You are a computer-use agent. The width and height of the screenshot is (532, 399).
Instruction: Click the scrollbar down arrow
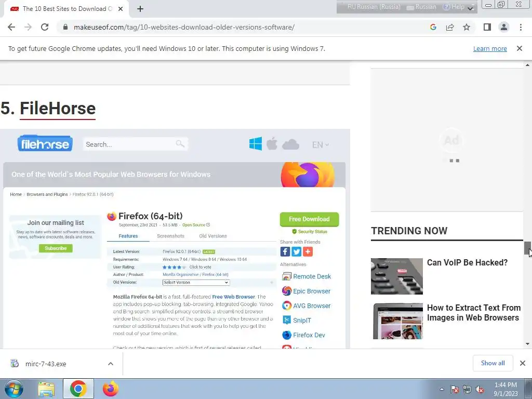pos(527,344)
